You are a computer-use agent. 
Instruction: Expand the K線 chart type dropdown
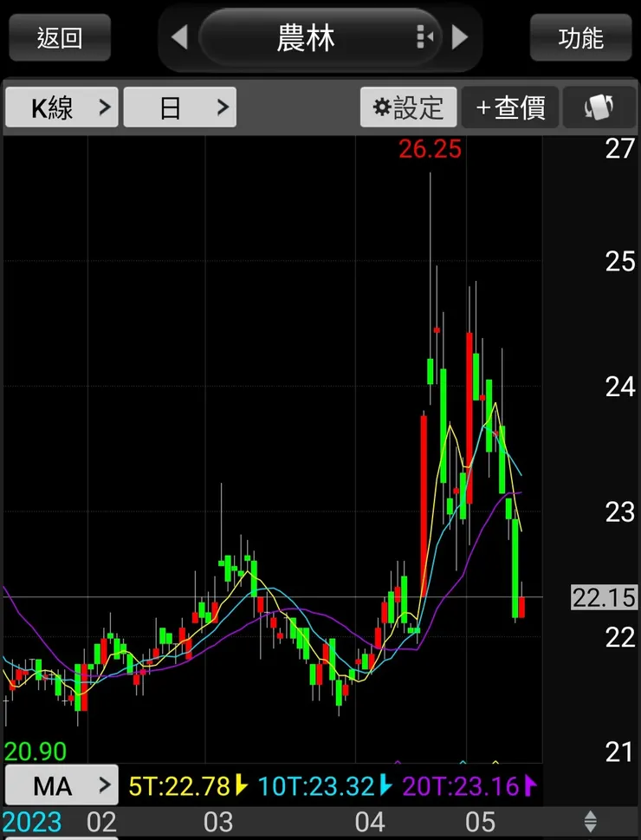[62, 107]
